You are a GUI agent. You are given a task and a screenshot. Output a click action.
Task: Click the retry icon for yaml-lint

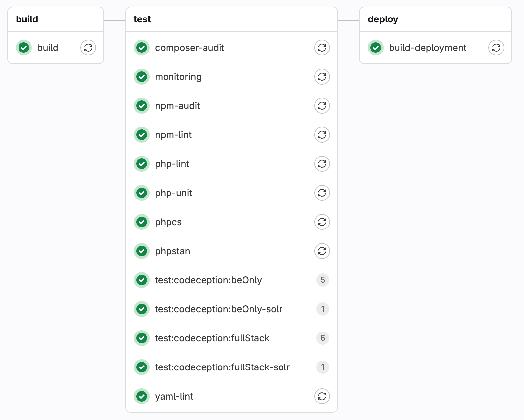pos(322,396)
